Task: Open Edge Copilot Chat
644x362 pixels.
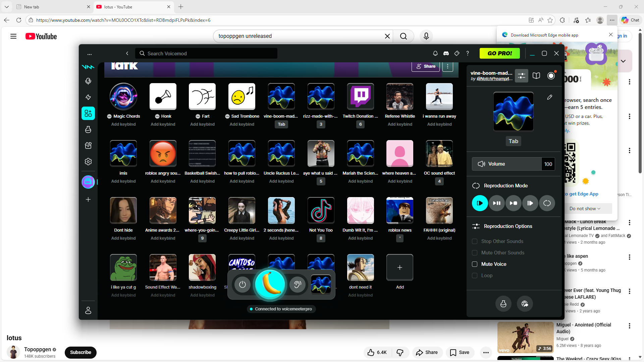Action: (630, 20)
